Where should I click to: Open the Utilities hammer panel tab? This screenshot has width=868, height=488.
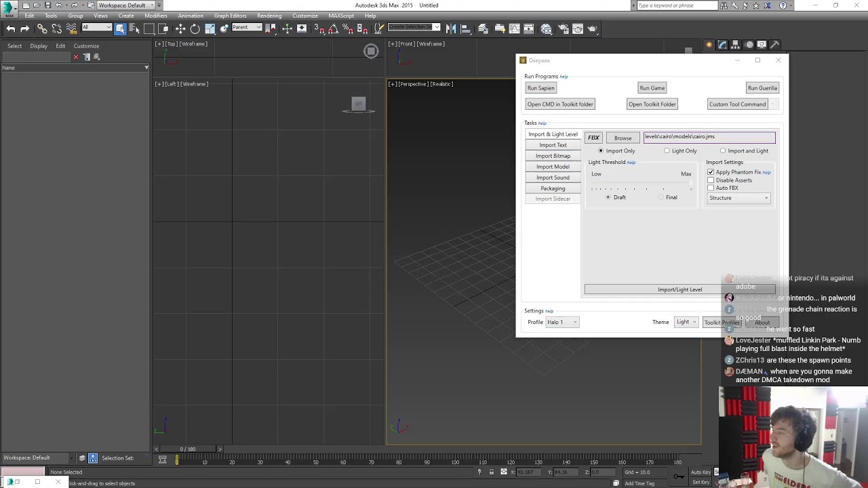click(775, 45)
